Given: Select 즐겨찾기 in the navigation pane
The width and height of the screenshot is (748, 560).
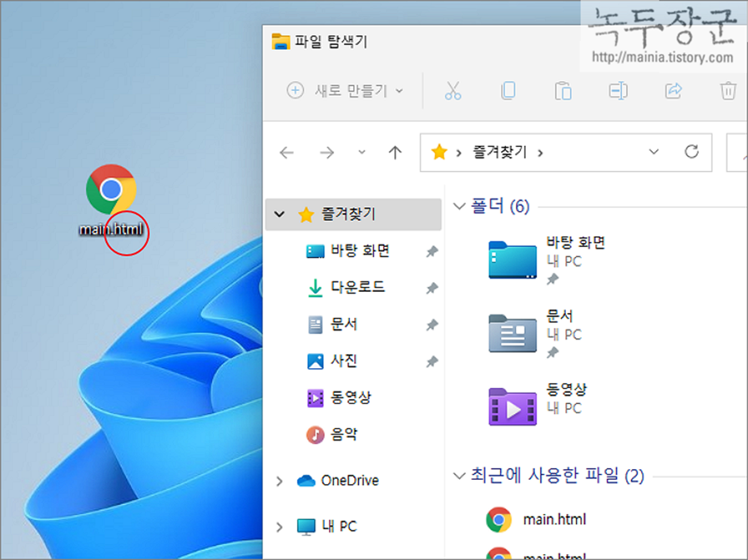Looking at the screenshot, I should 353,214.
